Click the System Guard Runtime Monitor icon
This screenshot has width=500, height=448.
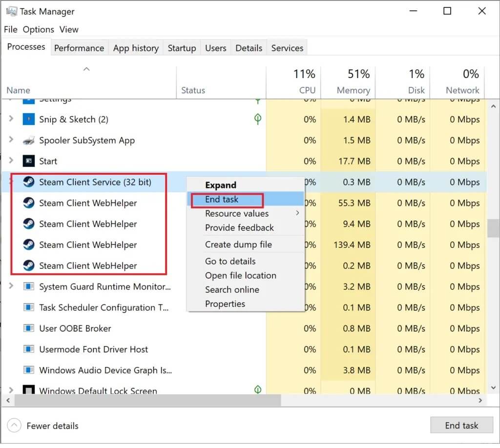pos(29,287)
